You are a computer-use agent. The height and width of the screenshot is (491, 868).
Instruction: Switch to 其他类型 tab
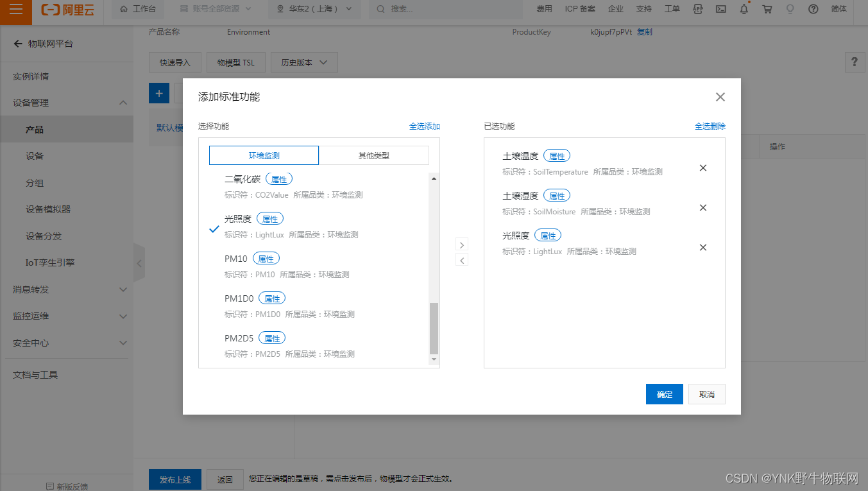coord(374,155)
